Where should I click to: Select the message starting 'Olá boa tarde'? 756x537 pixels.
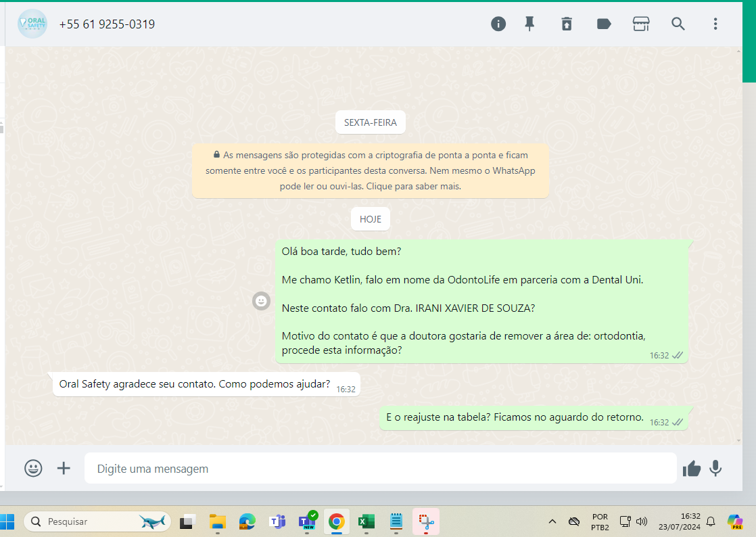click(x=481, y=301)
